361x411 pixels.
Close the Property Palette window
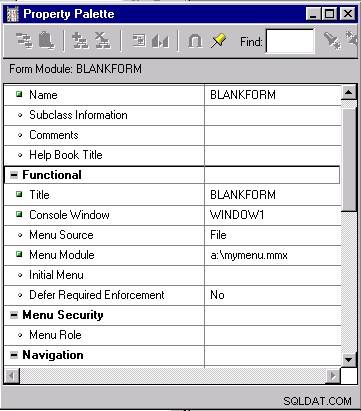[x=348, y=14]
